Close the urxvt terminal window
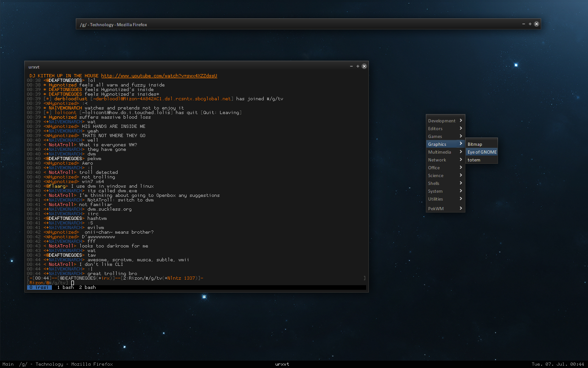Screen dimensions: 588x368 click(364, 66)
